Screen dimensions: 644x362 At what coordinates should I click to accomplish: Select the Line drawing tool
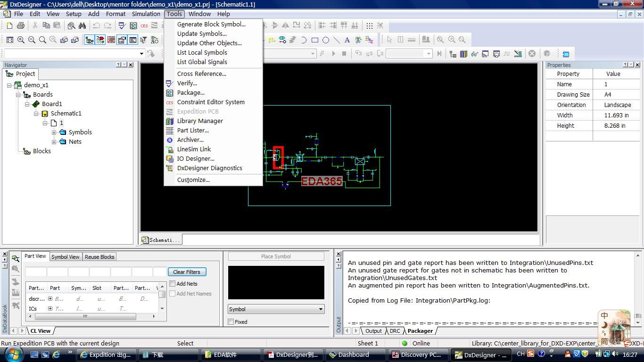click(x=337, y=40)
